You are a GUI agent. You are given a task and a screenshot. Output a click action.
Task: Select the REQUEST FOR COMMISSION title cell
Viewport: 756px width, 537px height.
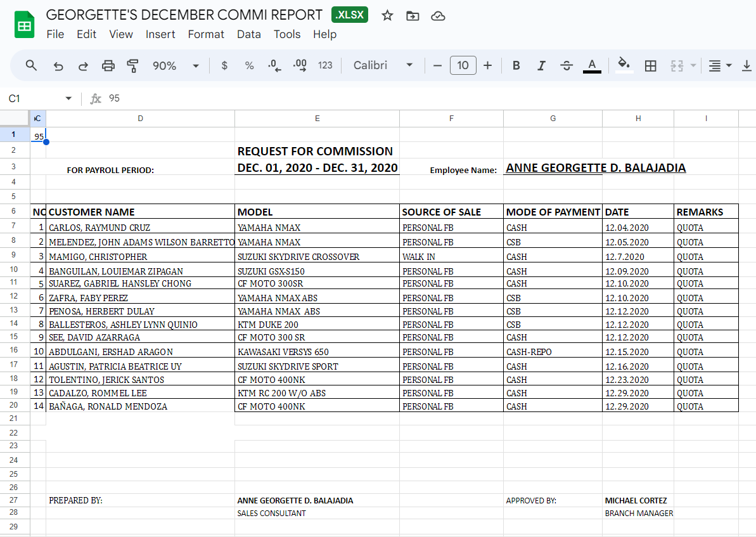(x=317, y=150)
